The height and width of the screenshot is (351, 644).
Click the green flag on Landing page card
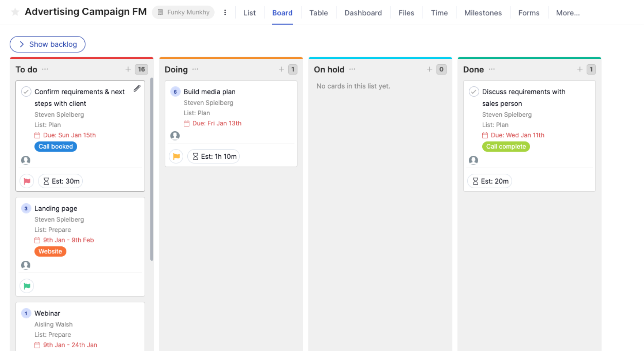click(27, 286)
